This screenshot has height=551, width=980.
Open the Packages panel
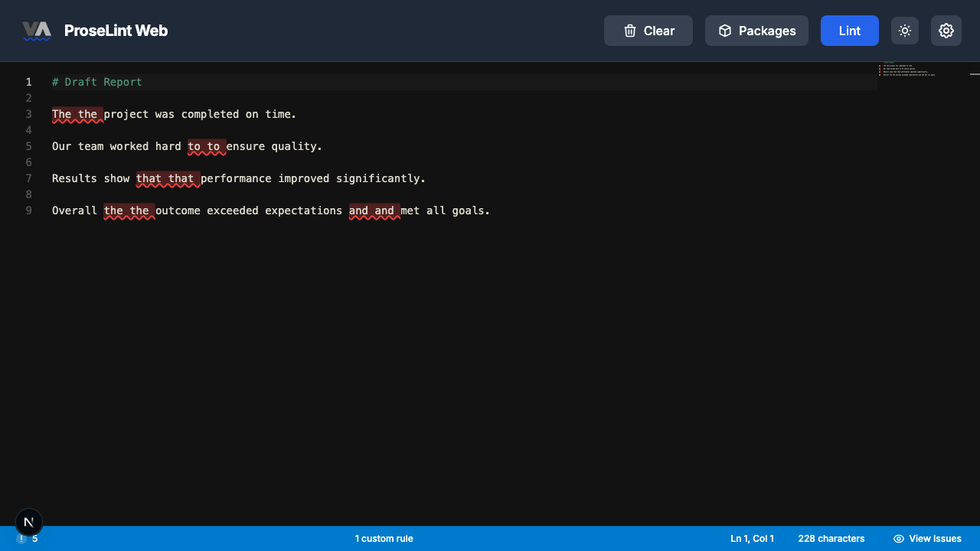[756, 31]
